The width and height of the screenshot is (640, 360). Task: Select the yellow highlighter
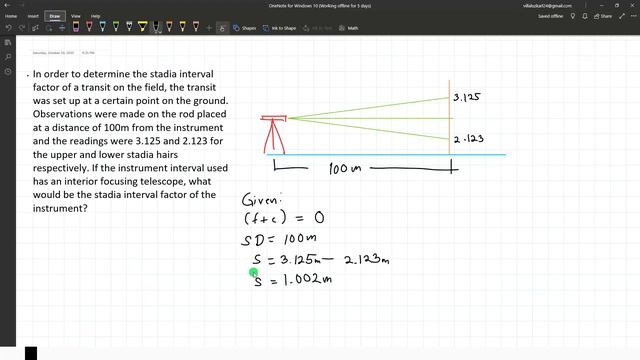pos(142,27)
